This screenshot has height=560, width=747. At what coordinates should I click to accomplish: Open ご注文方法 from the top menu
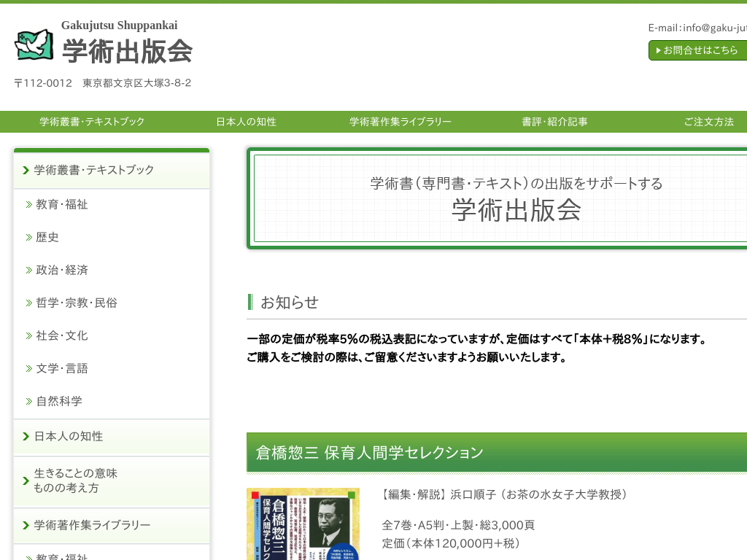click(x=709, y=122)
